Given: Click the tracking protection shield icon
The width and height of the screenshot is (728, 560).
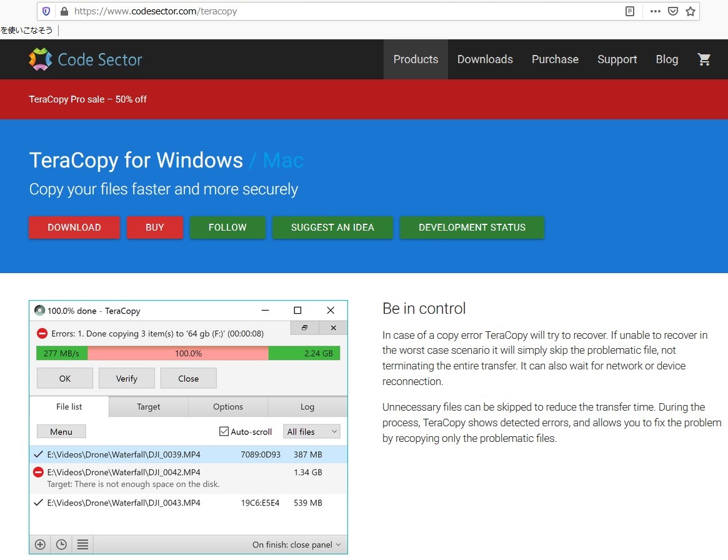Looking at the screenshot, I should [x=46, y=11].
